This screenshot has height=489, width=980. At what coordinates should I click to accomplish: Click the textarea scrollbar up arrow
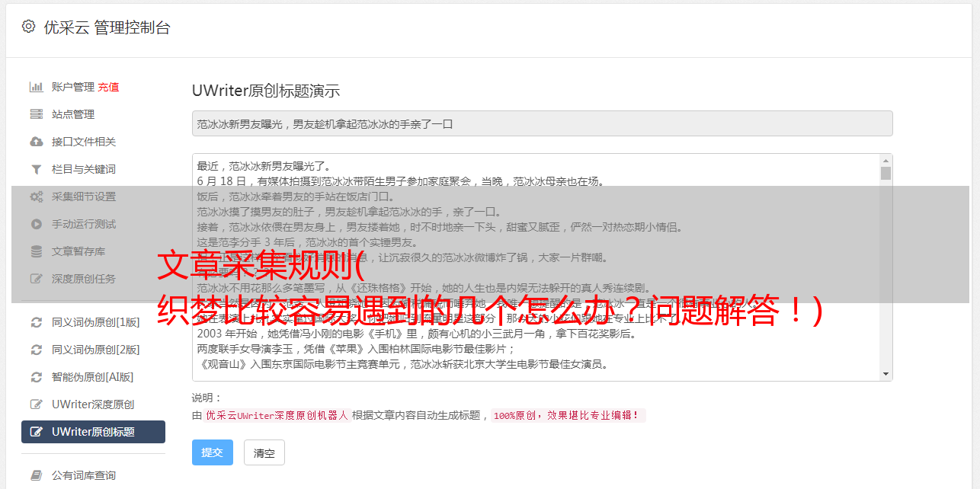click(886, 161)
